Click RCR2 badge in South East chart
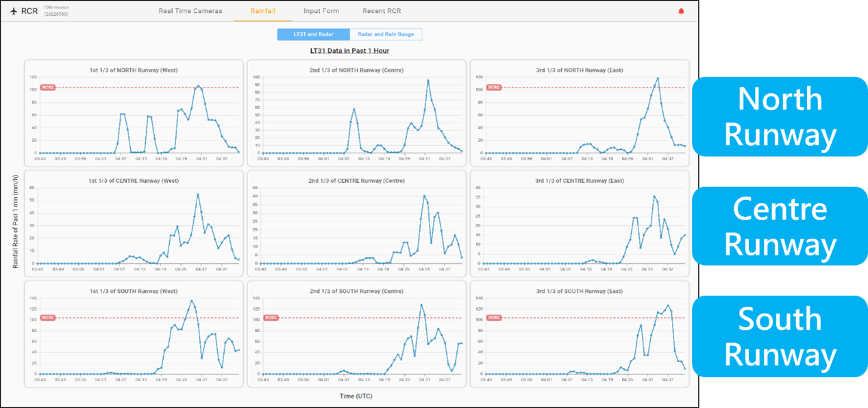 point(493,318)
